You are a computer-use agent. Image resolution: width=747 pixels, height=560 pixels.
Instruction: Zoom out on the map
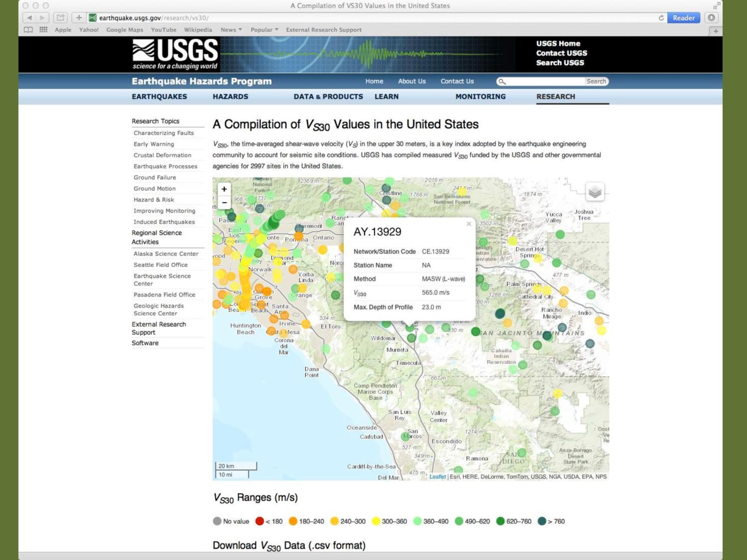coord(224,203)
